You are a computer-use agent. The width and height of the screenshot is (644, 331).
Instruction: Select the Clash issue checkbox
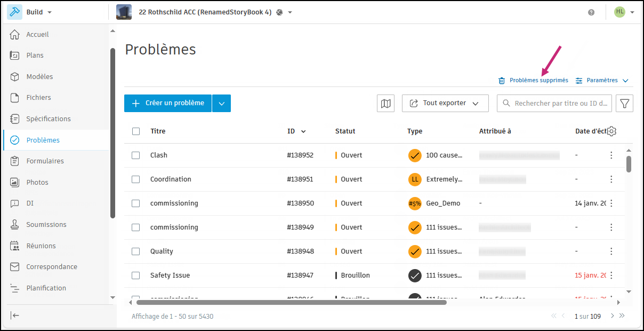(x=136, y=155)
